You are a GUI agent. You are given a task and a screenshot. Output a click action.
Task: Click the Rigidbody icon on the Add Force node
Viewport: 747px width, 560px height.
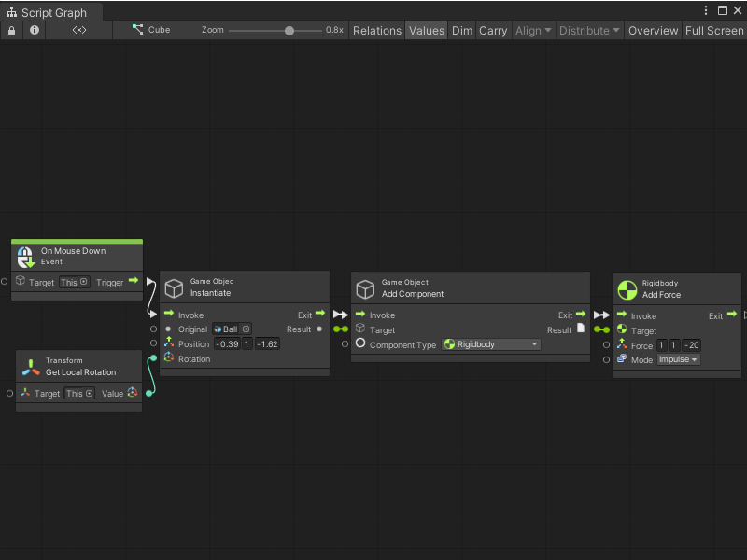click(x=627, y=289)
